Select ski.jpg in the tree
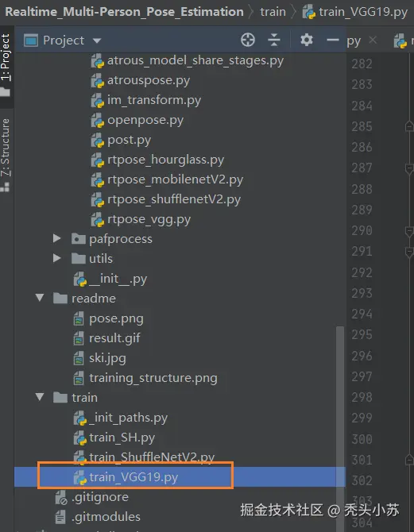 point(107,358)
